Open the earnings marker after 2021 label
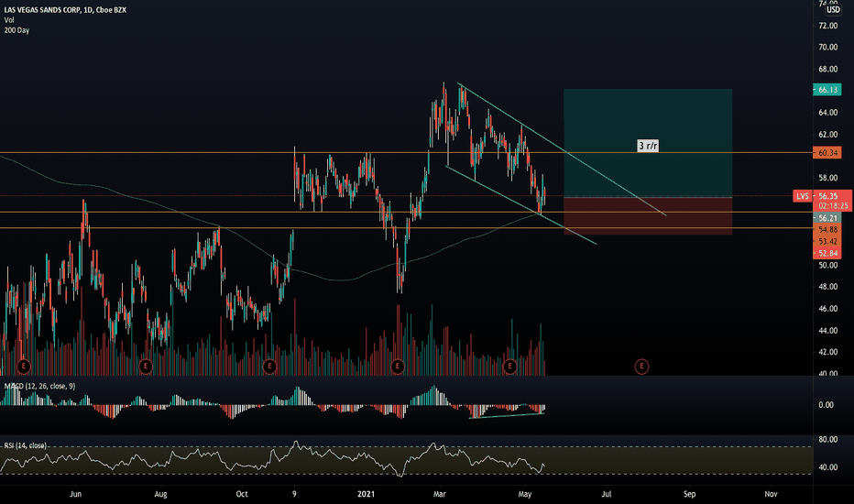854x504 pixels. point(398,367)
